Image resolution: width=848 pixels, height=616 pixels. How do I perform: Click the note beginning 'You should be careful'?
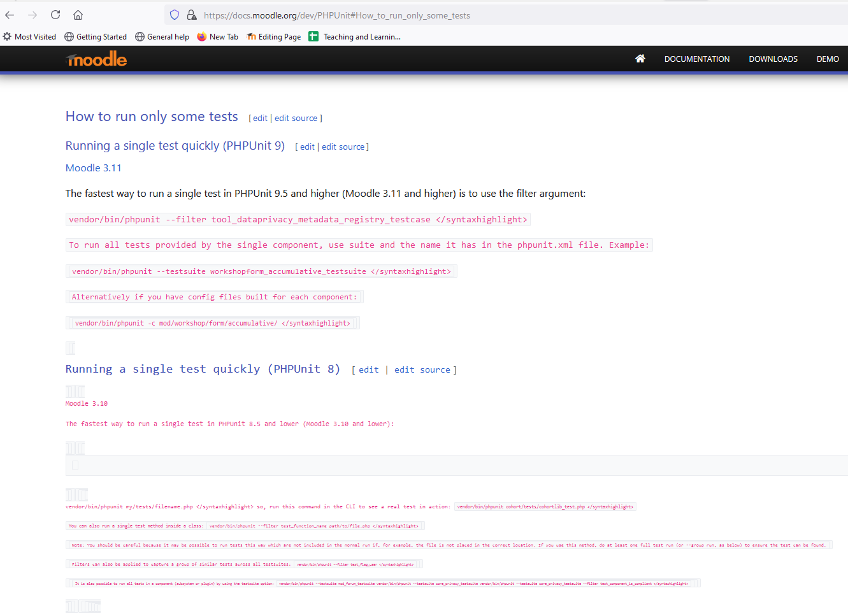[449, 545]
